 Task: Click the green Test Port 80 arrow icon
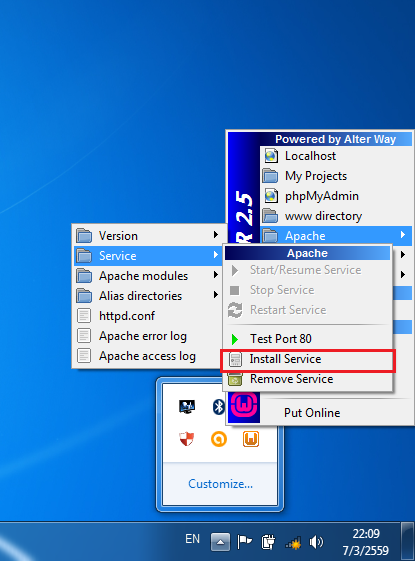click(235, 339)
